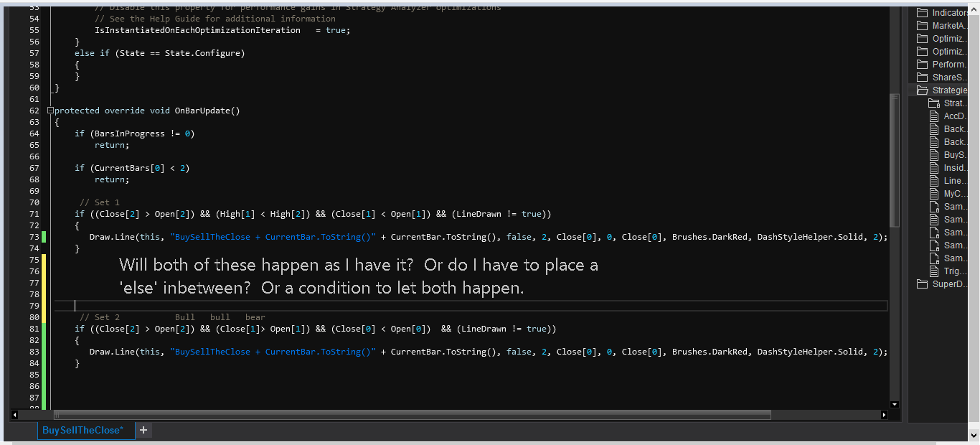Collapse the open Strategies folder
The width and height of the screenshot is (980, 445).
[922, 90]
